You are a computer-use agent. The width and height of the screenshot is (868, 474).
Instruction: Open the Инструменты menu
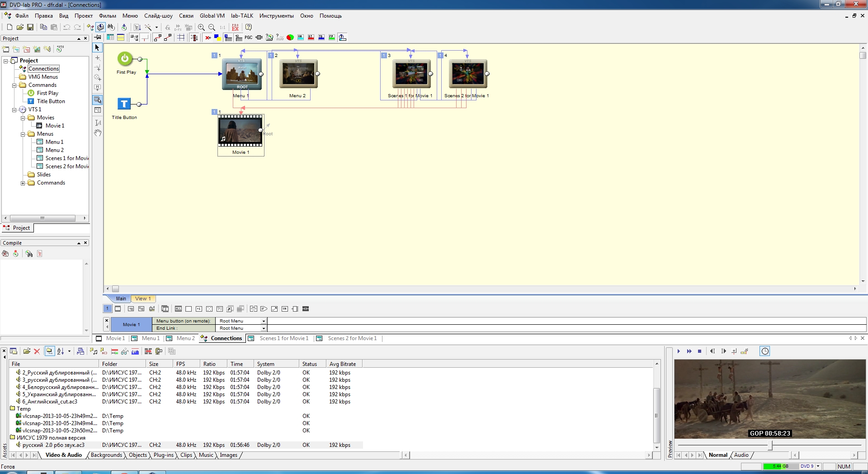(x=276, y=16)
